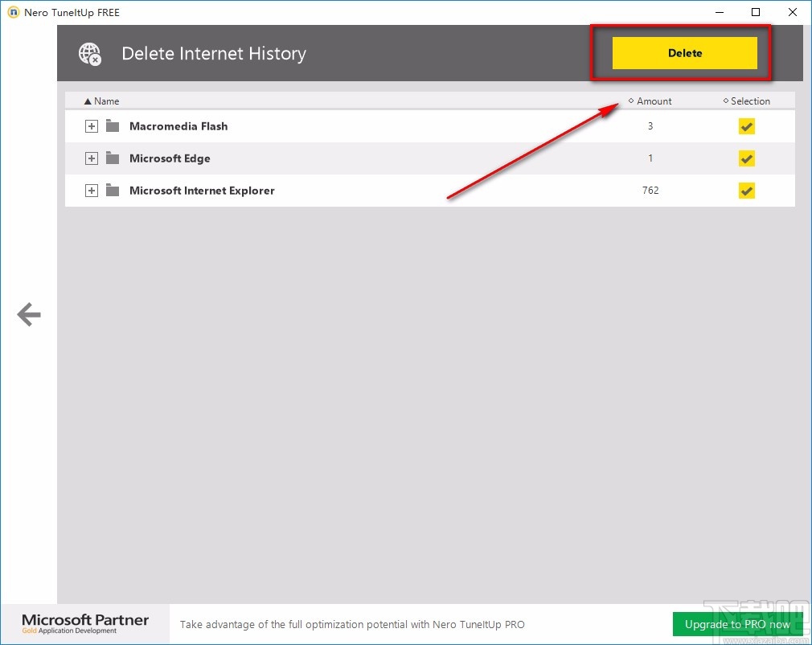Image resolution: width=812 pixels, height=645 pixels.
Task: Uncheck the Microsoft Edge selection checkbox
Action: click(746, 158)
